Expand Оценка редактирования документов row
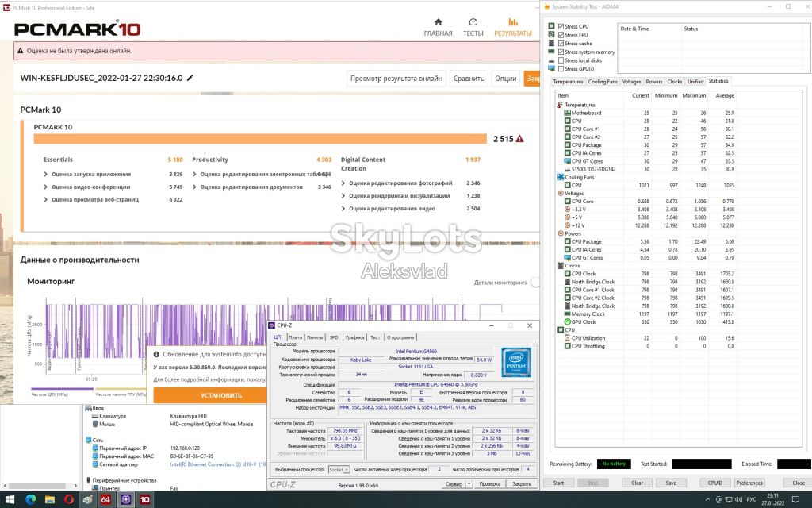Viewport: 812px width, 508px height. point(194,187)
